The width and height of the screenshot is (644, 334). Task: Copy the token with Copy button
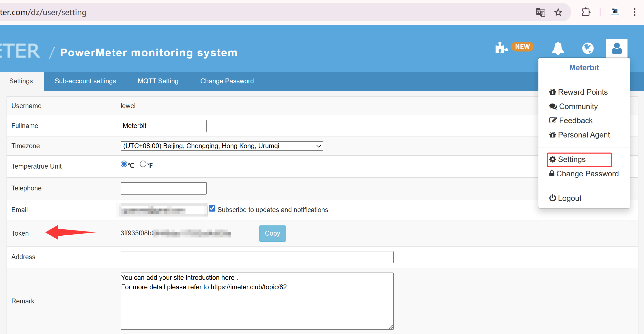pyautogui.click(x=272, y=233)
